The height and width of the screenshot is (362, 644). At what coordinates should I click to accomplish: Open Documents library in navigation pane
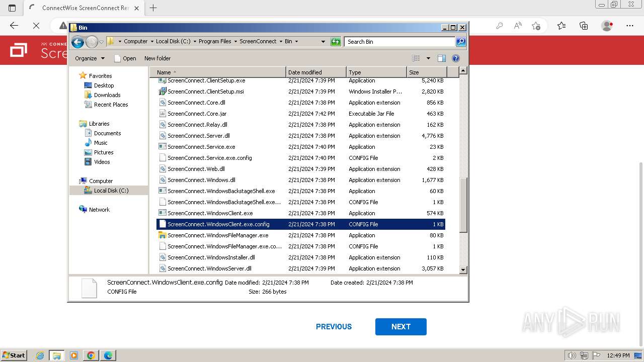(107, 133)
